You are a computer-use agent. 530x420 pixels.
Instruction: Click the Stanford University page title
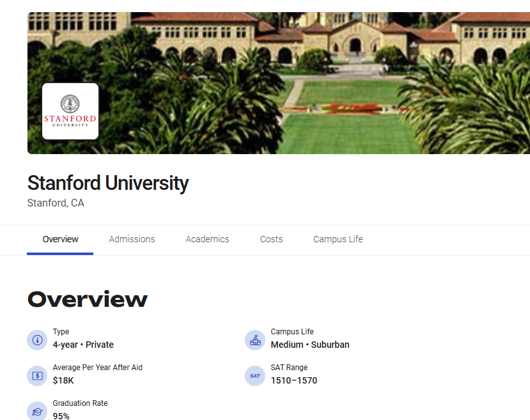point(107,183)
